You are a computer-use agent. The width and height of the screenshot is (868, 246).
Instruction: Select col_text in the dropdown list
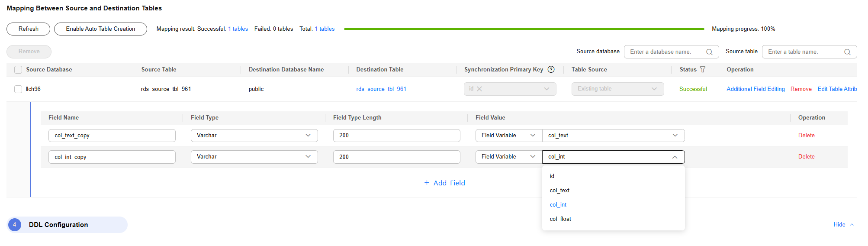click(559, 191)
